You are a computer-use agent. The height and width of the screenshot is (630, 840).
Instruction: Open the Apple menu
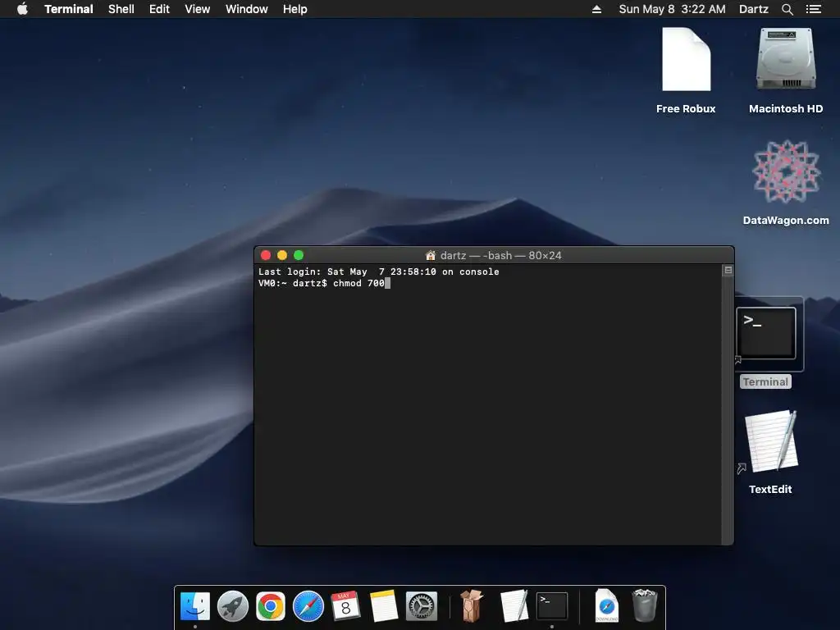click(22, 9)
